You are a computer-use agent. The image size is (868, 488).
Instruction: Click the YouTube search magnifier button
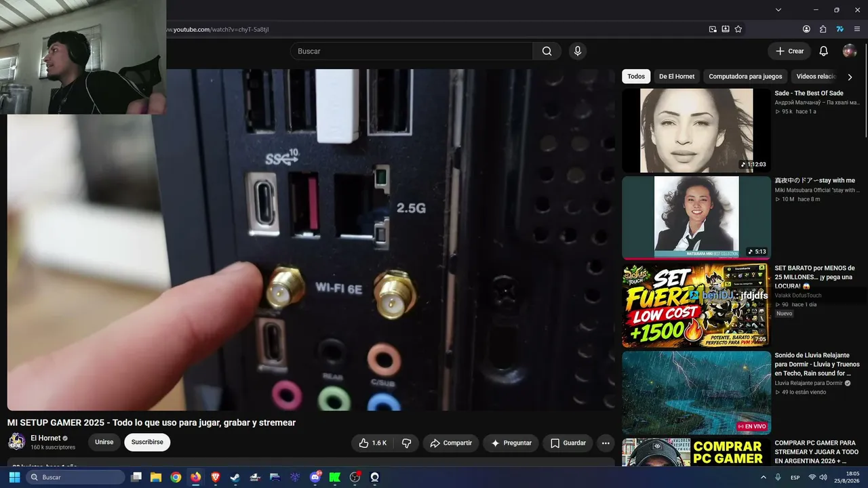tap(547, 51)
